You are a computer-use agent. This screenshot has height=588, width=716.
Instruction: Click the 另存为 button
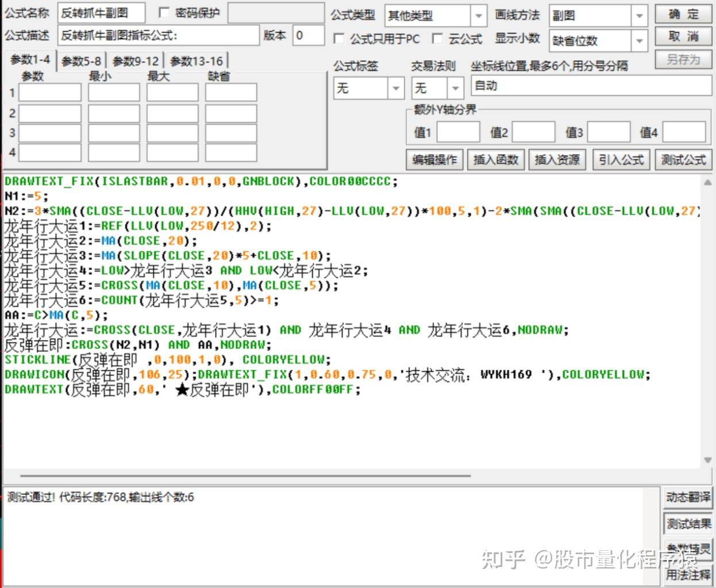click(x=684, y=60)
